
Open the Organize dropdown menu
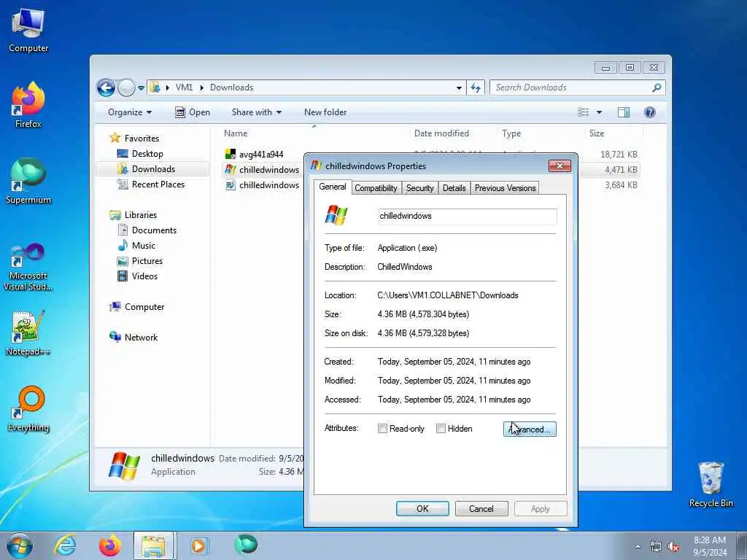coord(130,112)
